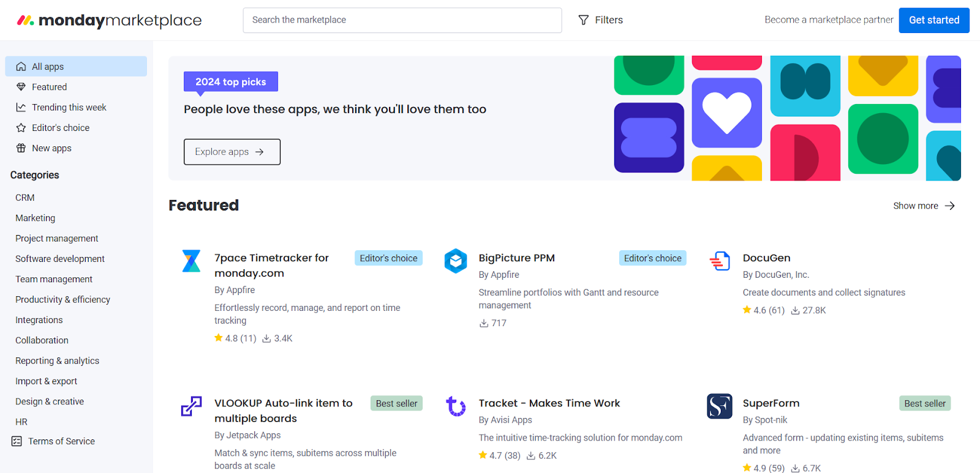Go to Trending this week
Viewport: 980px width, 473px height.
pos(69,108)
